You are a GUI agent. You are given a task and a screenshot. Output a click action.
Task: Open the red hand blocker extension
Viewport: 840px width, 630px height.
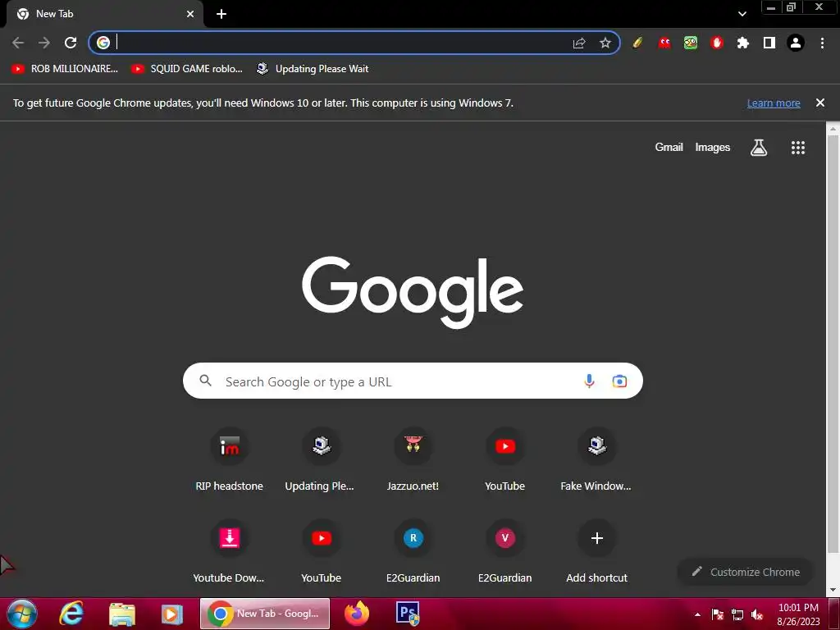[717, 43]
